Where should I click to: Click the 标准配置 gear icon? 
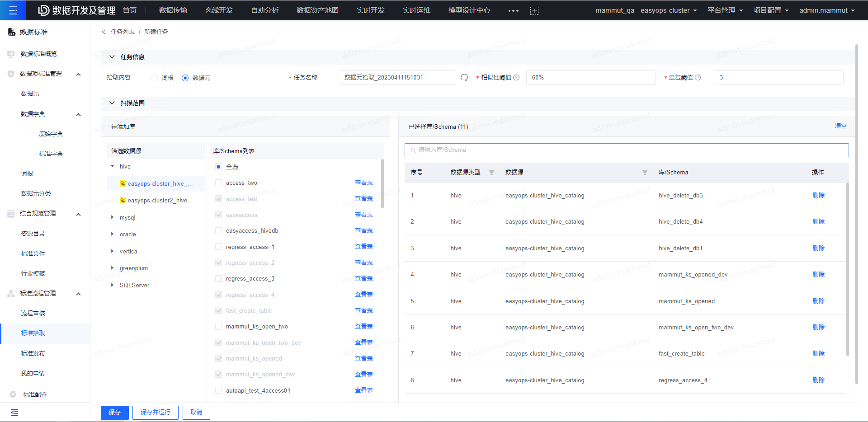click(13, 394)
